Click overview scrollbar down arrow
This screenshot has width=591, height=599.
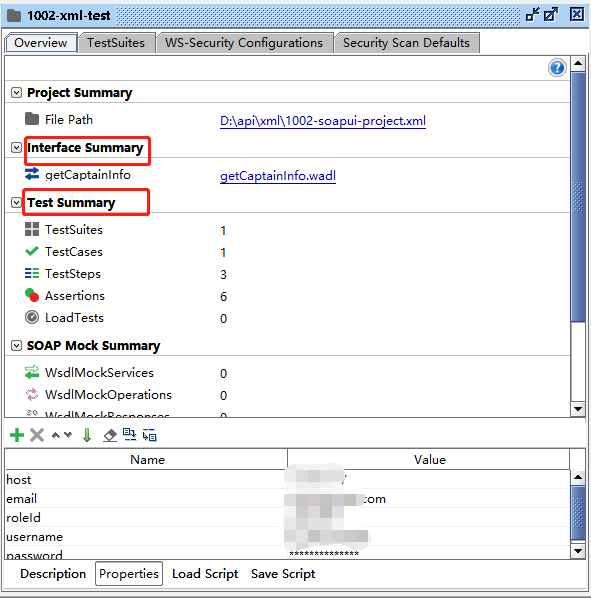coord(578,409)
